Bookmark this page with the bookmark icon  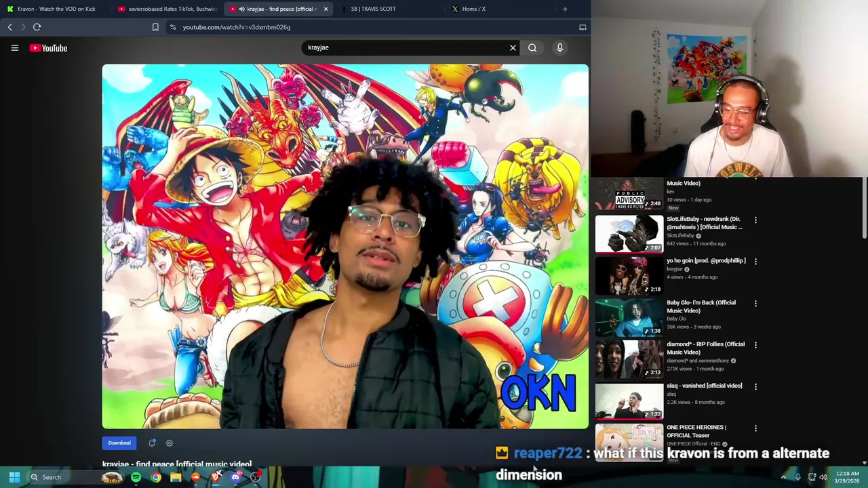(155, 27)
